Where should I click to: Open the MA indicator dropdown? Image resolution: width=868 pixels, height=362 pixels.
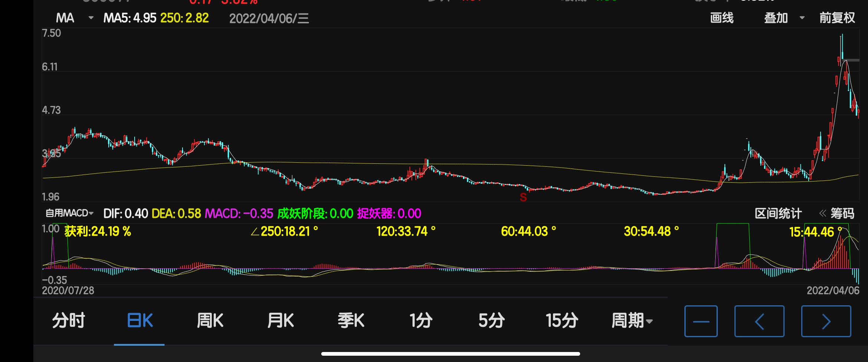tap(74, 18)
